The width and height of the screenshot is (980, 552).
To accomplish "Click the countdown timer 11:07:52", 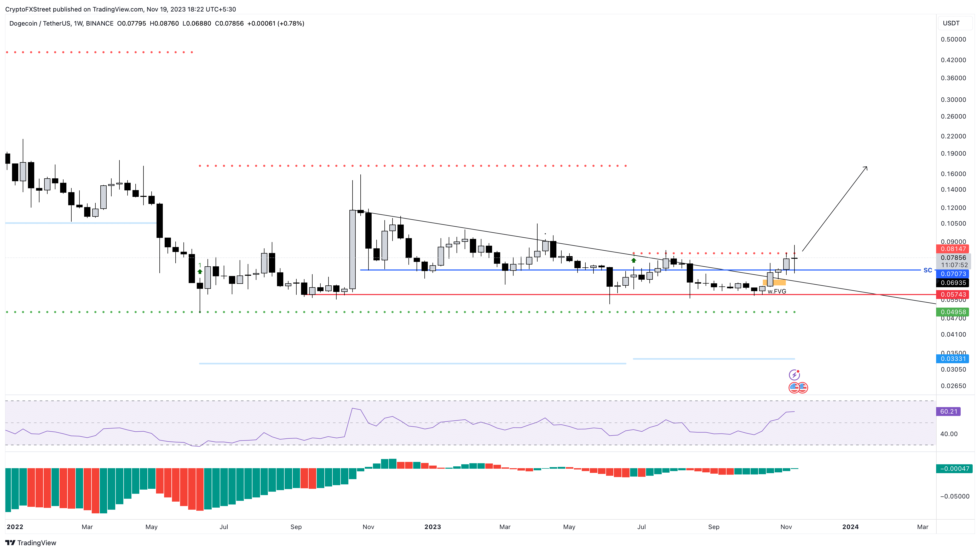I will (954, 265).
